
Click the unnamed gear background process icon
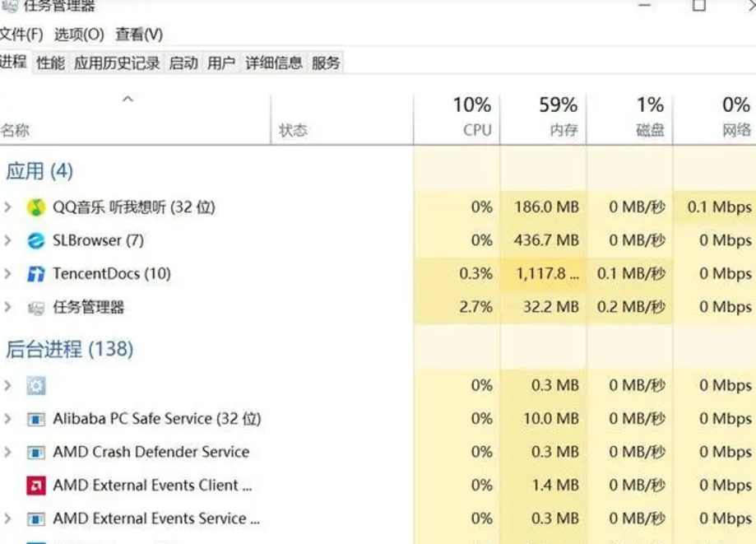click(x=35, y=385)
